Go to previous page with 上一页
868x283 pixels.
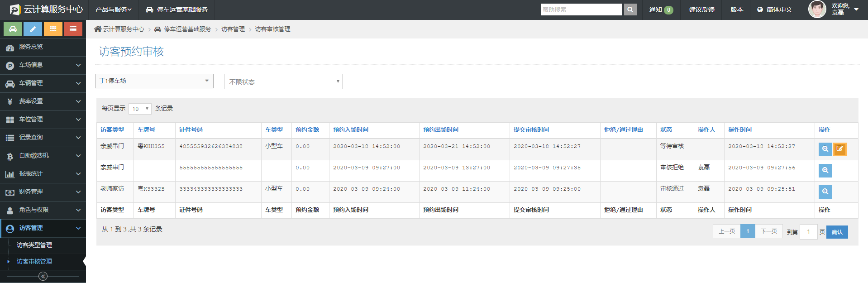pyautogui.click(x=727, y=231)
